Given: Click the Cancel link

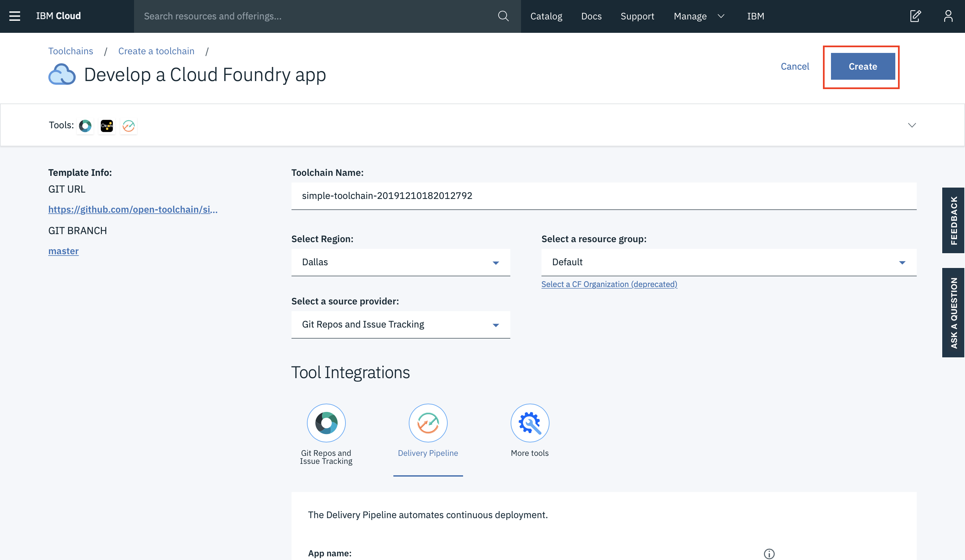Looking at the screenshot, I should [794, 67].
